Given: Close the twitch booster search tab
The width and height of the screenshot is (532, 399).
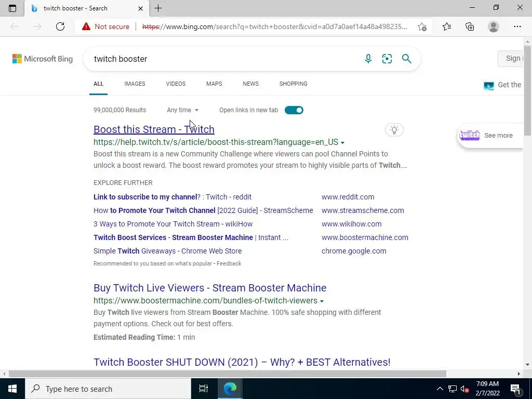Looking at the screenshot, I should [x=140, y=8].
